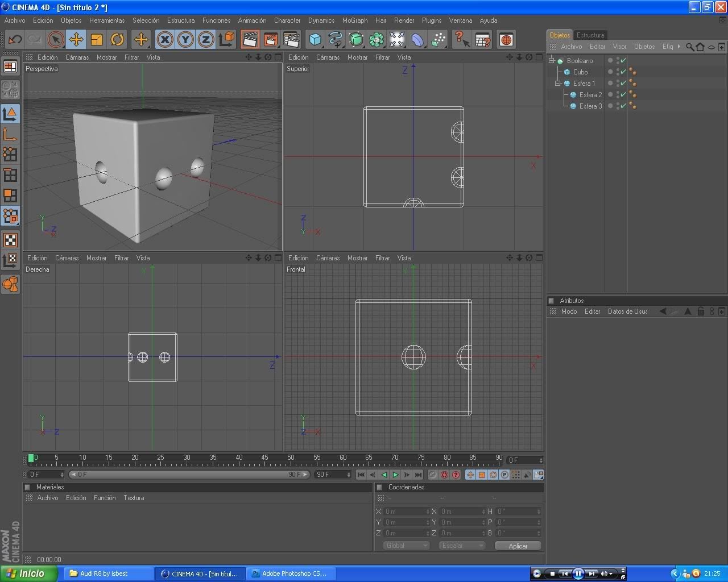Select the Use Object Axis Tool icon

click(10, 135)
